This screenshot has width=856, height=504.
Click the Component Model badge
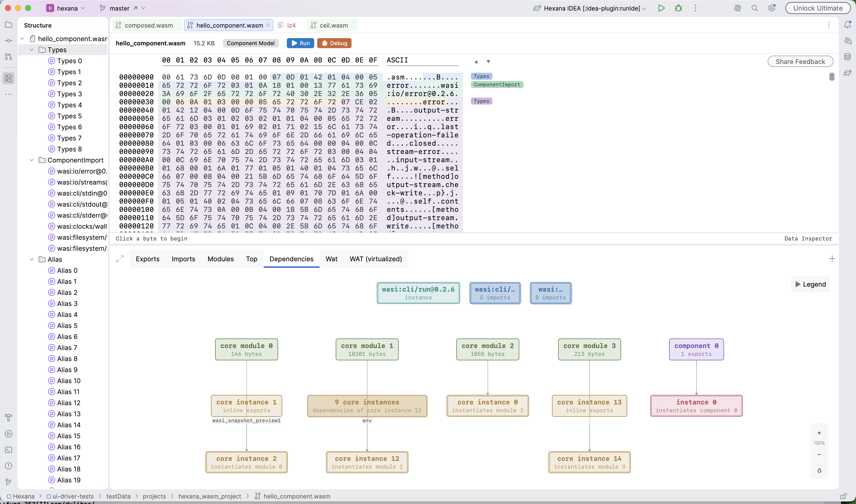(x=251, y=43)
